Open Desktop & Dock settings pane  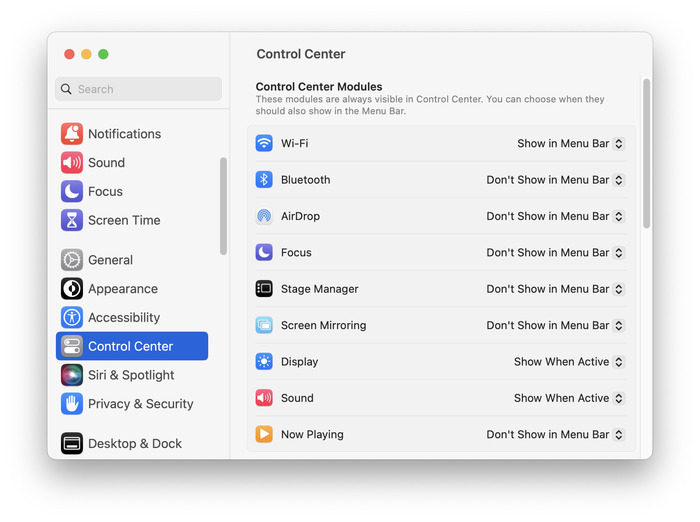pos(132,443)
